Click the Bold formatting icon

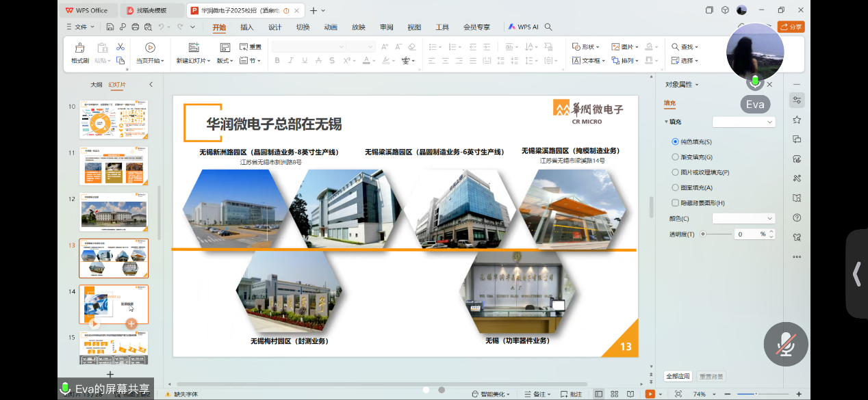tap(277, 60)
